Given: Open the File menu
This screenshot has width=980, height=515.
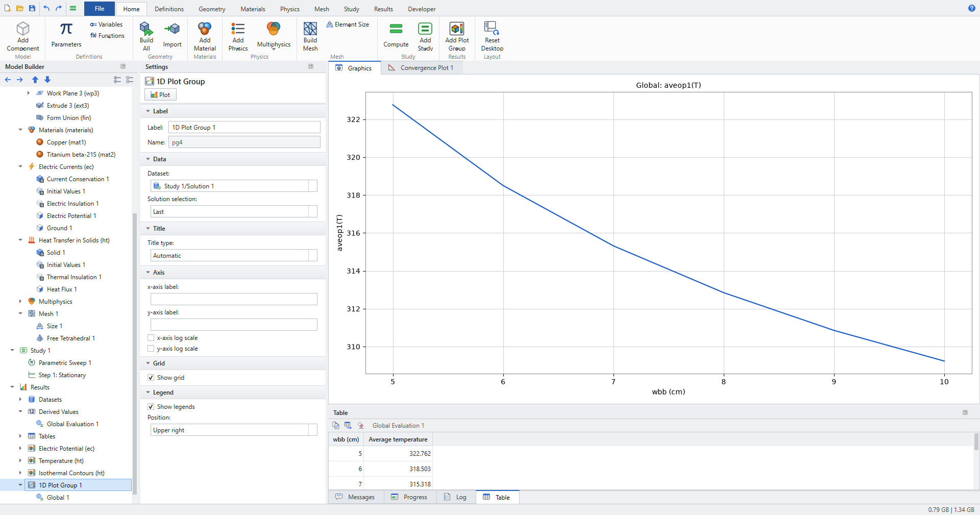Looking at the screenshot, I should click(100, 9).
